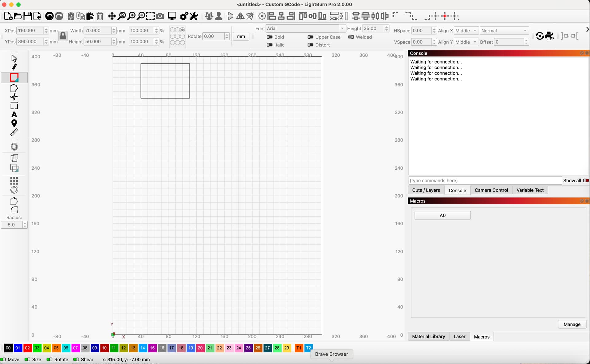Enable the Bold font toggle

[270, 37]
